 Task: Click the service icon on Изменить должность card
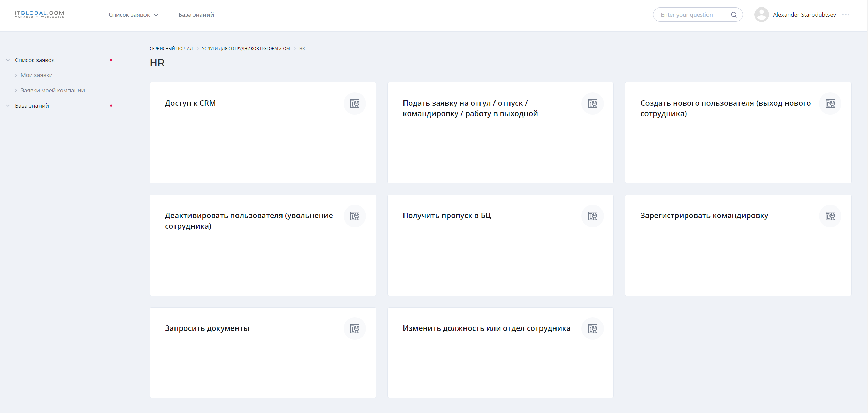pos(592,328)
